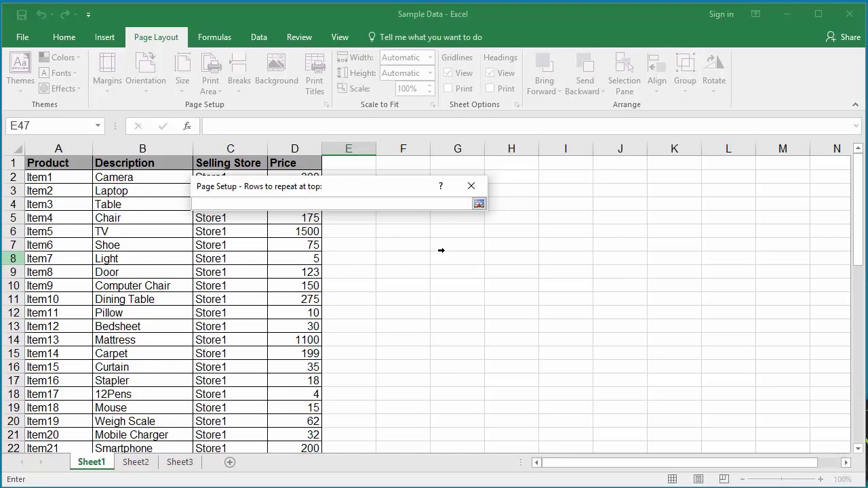
Task: Open Ribbon Display Options icon
Action: pos(755,14)
